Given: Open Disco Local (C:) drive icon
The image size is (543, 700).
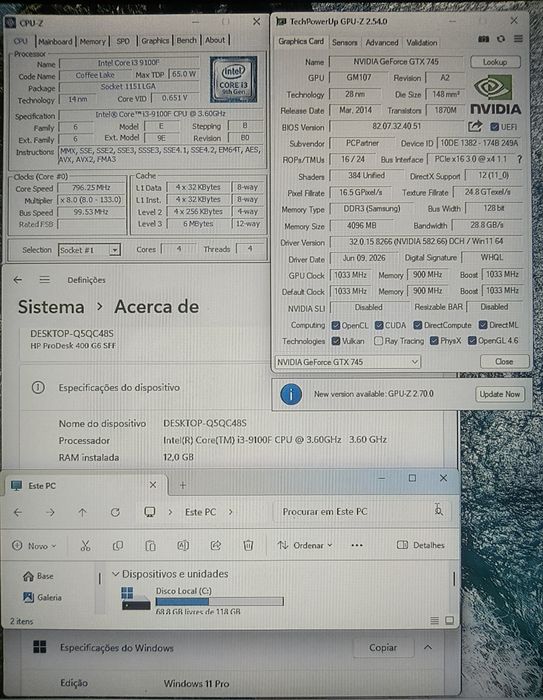Looking at the screenshot, I should [135, 599].
